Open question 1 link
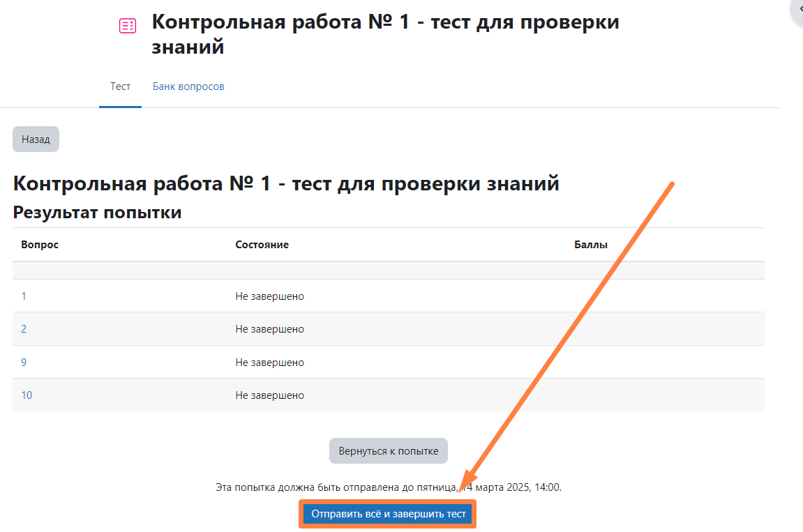The width and height of the screenshot is (803, 532). [x=24, y=296]
